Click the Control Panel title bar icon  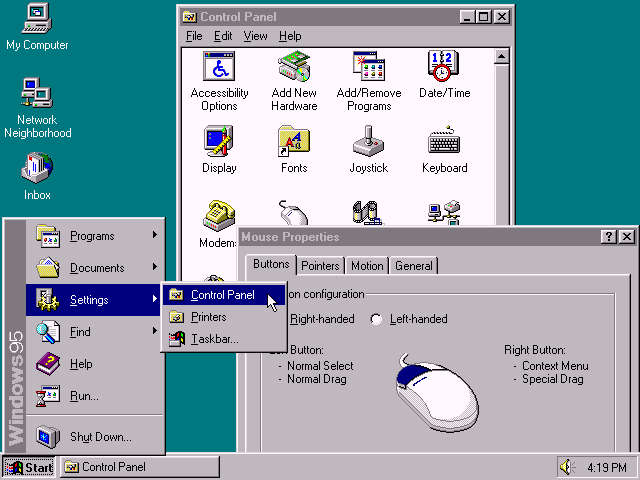click(x=189, y=17)
